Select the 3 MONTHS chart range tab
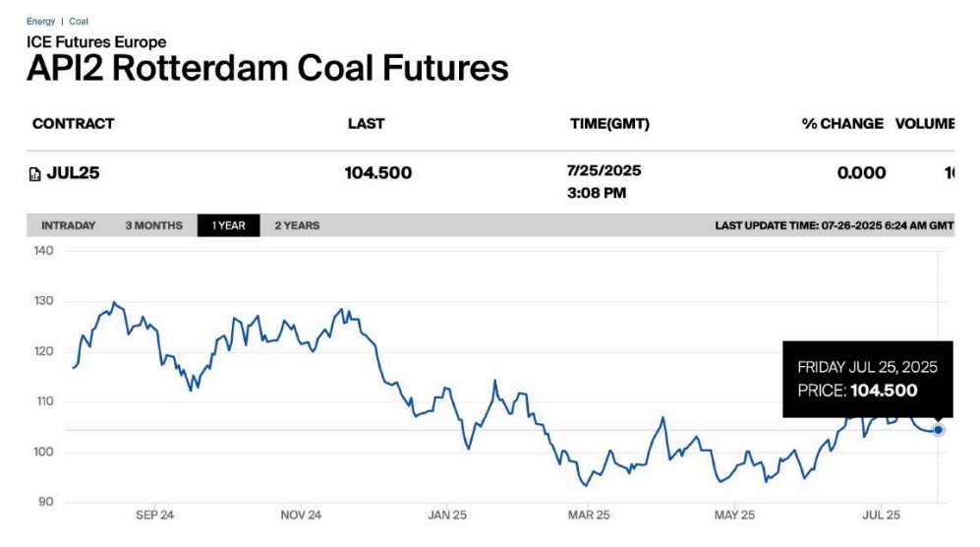980x547 pixels. point(153,225)
